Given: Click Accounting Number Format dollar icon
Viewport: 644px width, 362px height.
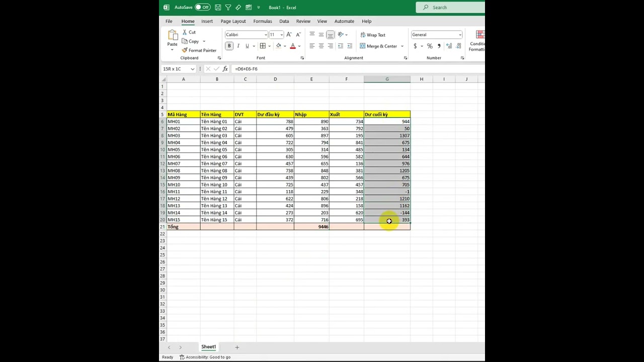Looking at the screenshot, I should tap(415, 46).
